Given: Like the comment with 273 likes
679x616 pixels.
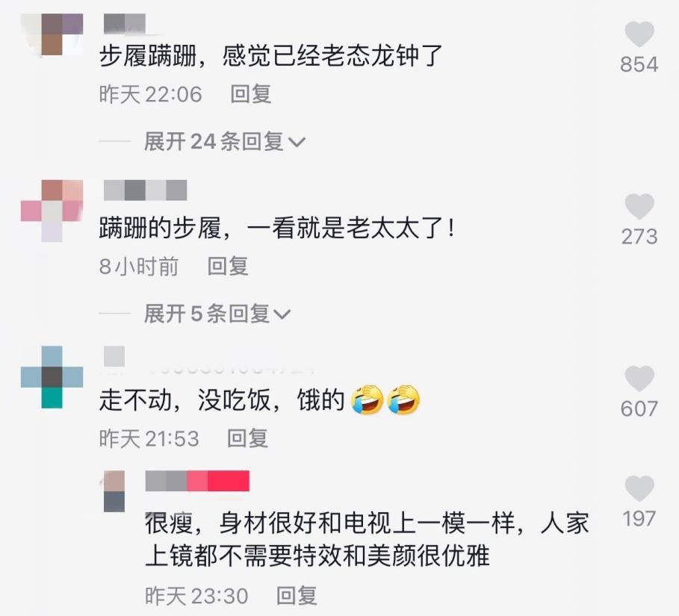Looking at the screenshot, I should (x=639, y=207).
